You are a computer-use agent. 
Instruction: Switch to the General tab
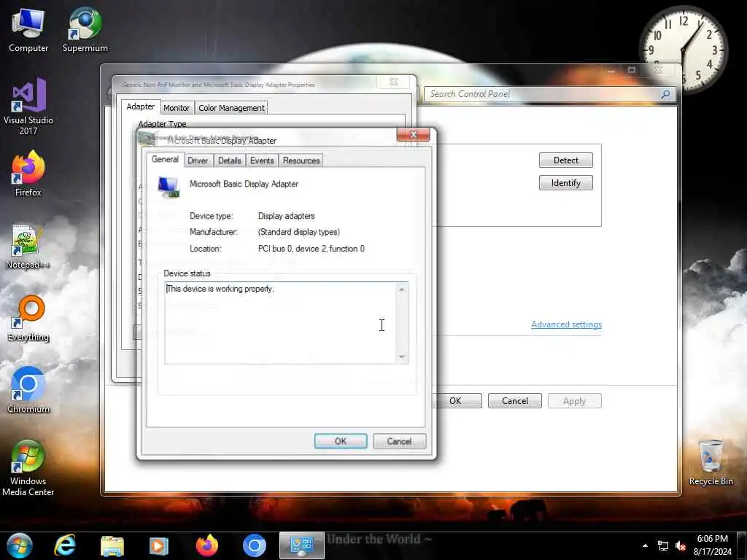[165, 160]
